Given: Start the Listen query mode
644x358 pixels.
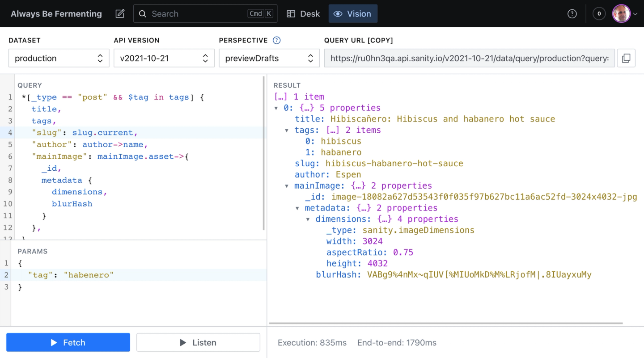Looking at the screenshot, I should point(198,342).
